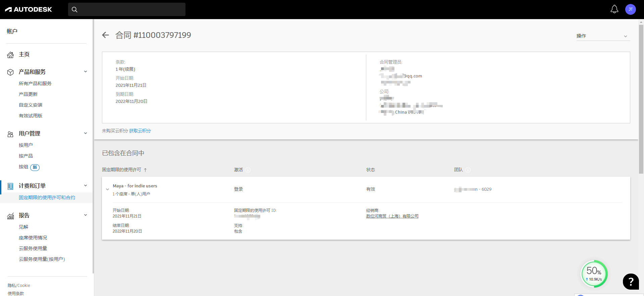Click 报告 sidebar heading

tap(24, 215)
